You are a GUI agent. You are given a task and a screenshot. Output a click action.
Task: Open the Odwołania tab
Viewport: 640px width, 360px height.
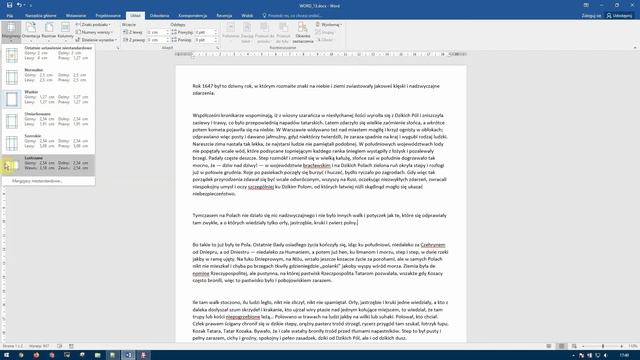pos(159,16)
